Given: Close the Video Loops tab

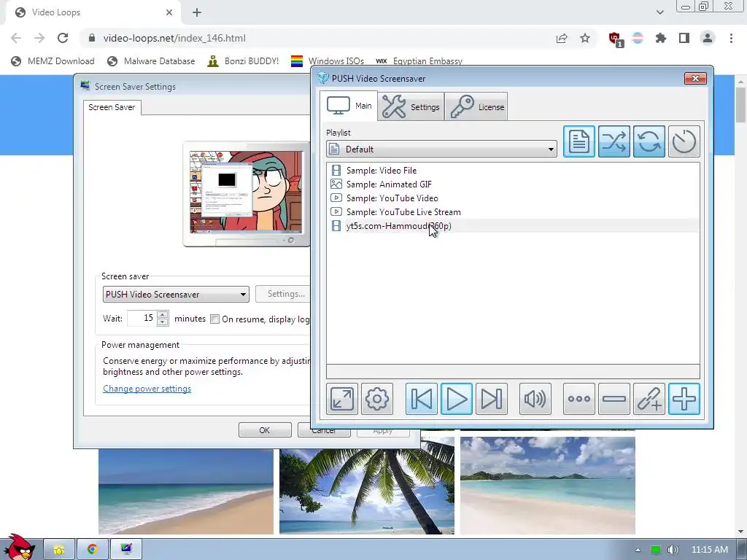Looking at the screenshot, I should click(x=169, y=12).
